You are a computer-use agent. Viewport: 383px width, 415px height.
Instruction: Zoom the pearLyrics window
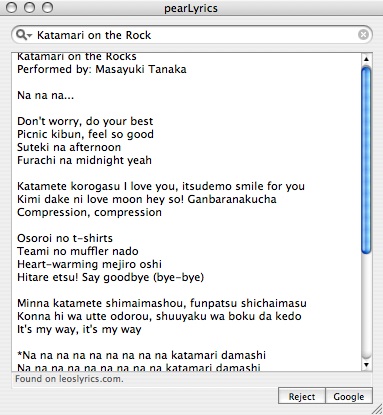(x=47, y=7)
